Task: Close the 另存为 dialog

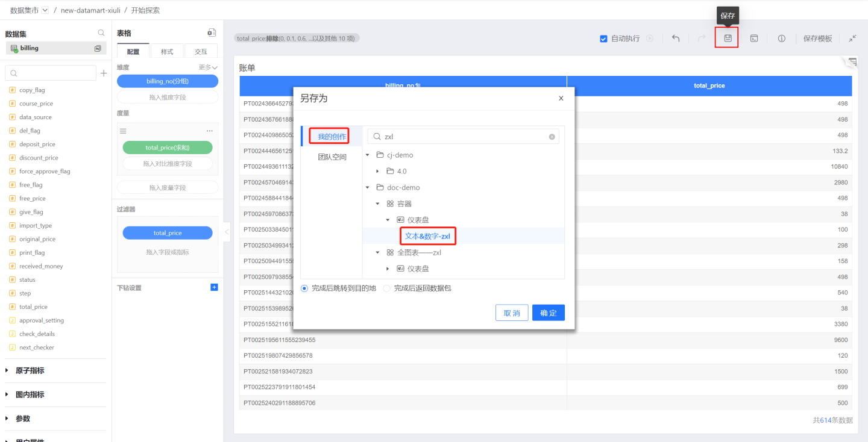Action: click(x=561, y=98)
